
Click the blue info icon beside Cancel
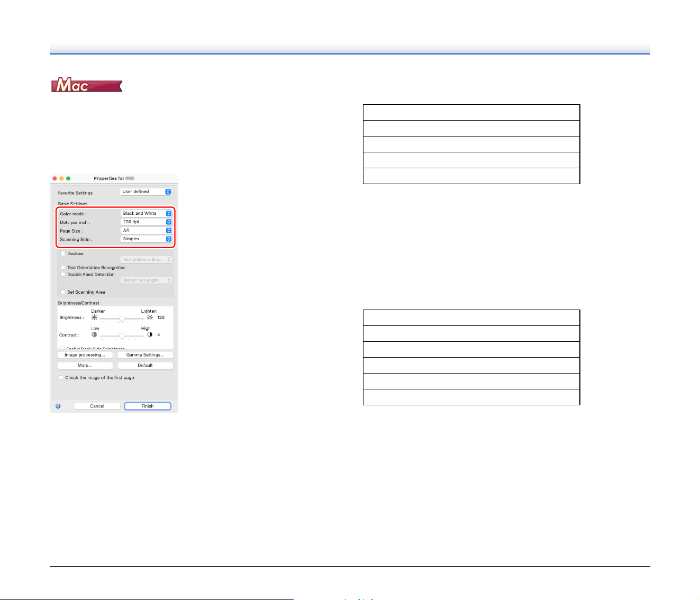click(x=58, y=406)
